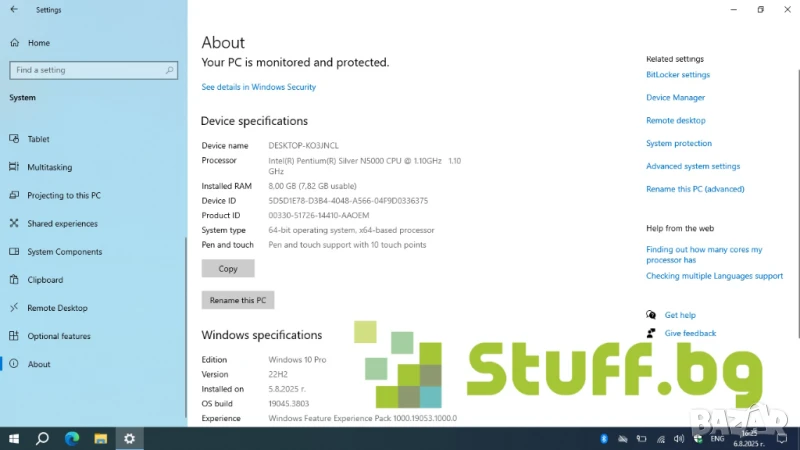Open BitLocker settings link

678,75
